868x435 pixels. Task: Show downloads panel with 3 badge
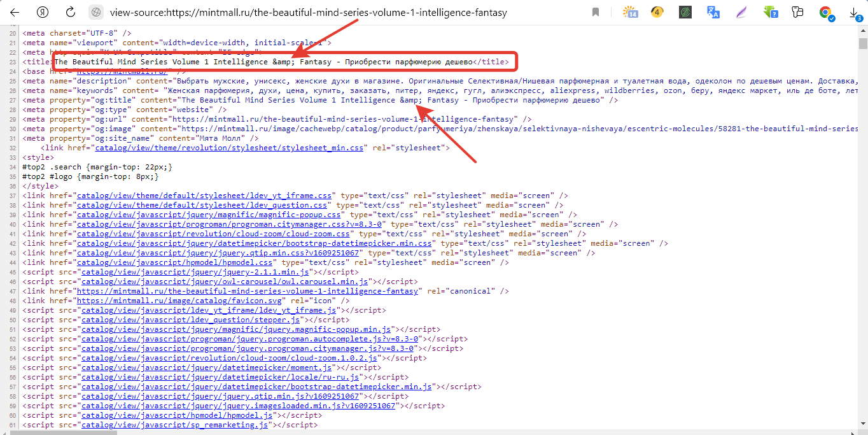pos(855,12)
